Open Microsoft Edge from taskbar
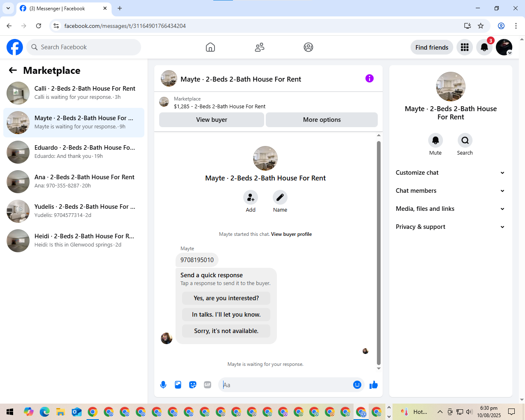The image size is (525, 420). 44,412
